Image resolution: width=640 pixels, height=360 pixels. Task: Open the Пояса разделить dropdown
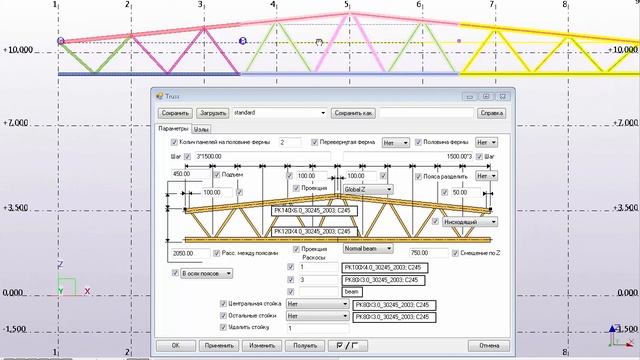486,176
